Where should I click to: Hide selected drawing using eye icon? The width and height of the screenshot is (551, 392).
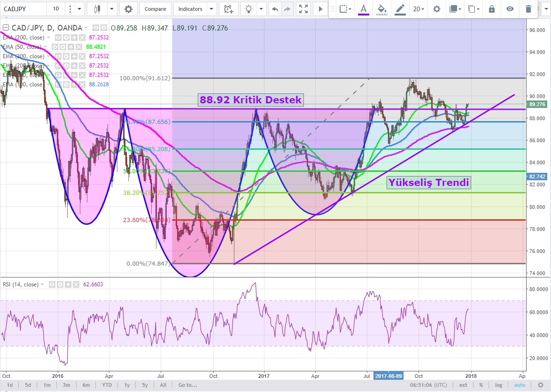(x=510, y=9)
